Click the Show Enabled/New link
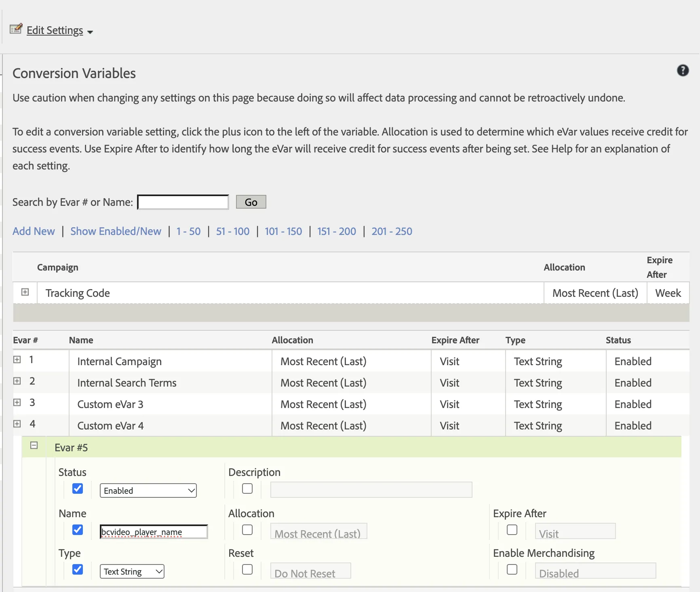This screenshot has width=700, height=592. pyautogui.click(x=116, y=231)
